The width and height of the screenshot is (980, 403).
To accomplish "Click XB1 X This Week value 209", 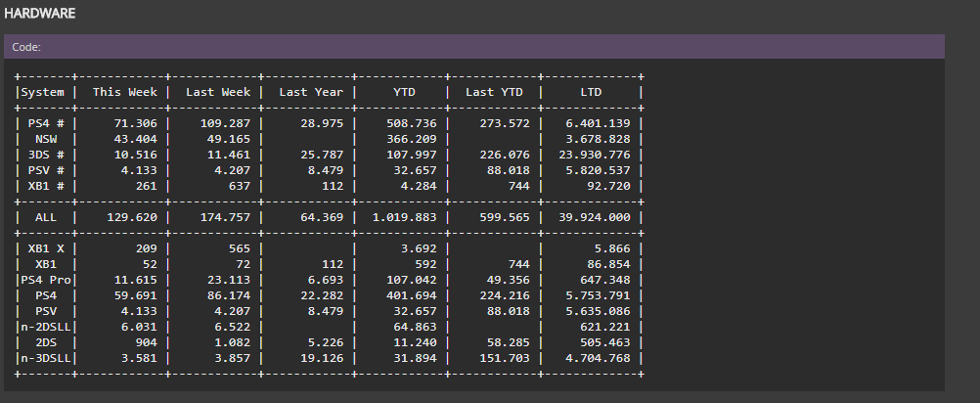I will pyautogui.click(x=147, y=248).
